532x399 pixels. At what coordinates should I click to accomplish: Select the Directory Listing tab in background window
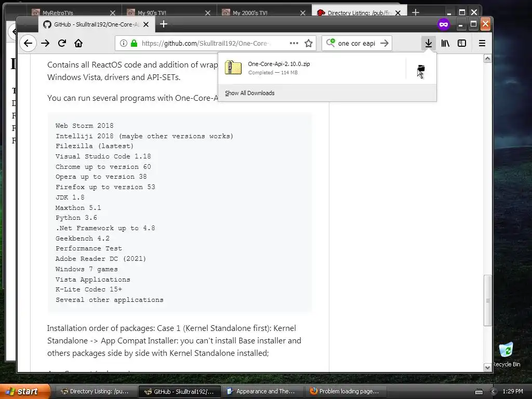(356, 12)
